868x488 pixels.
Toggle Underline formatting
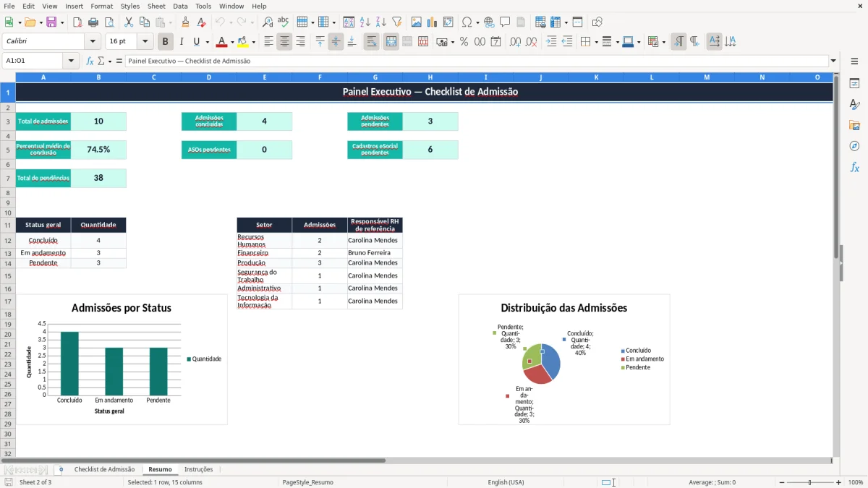click(197, 42)
